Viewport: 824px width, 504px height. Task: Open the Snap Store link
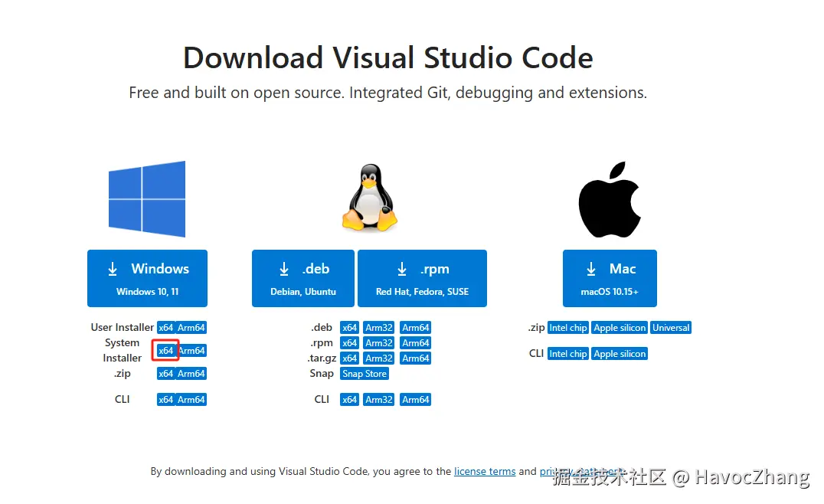(x=365, y=374)
